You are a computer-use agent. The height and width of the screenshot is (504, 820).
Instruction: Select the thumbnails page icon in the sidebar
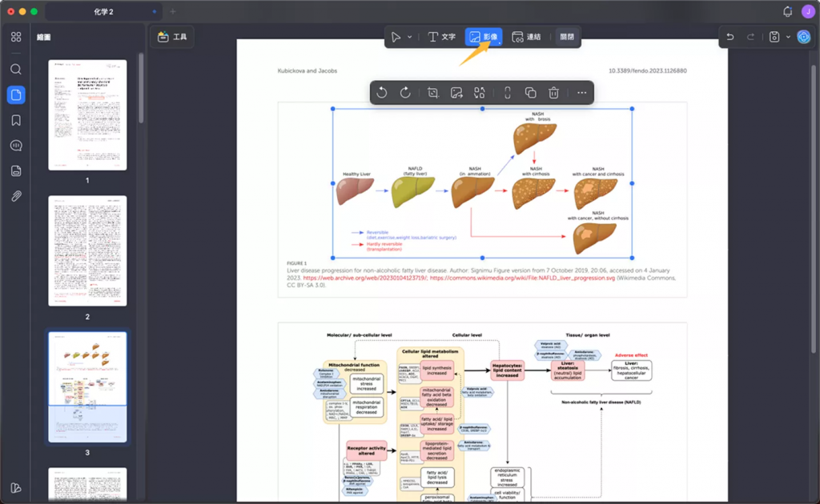pos(16,94)
